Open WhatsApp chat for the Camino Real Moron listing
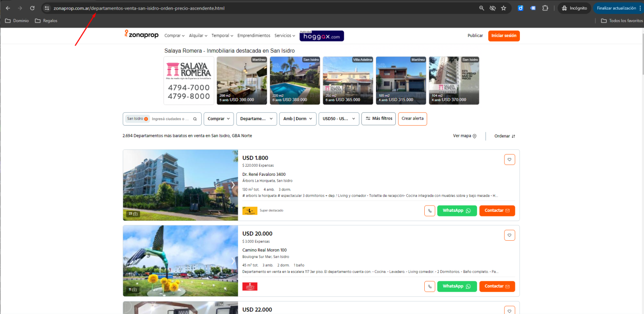Viewport: 644px width, 314px height. pyautogui.click(x=457, y=286)
